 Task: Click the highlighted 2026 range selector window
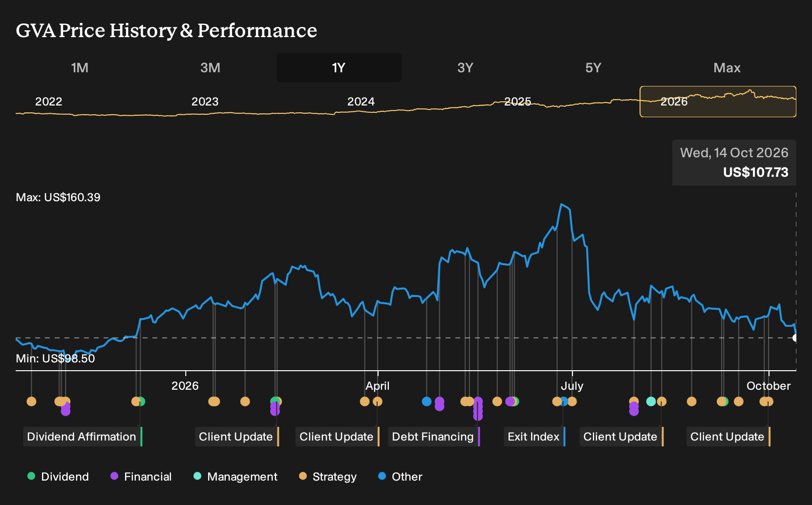point(718,102)
